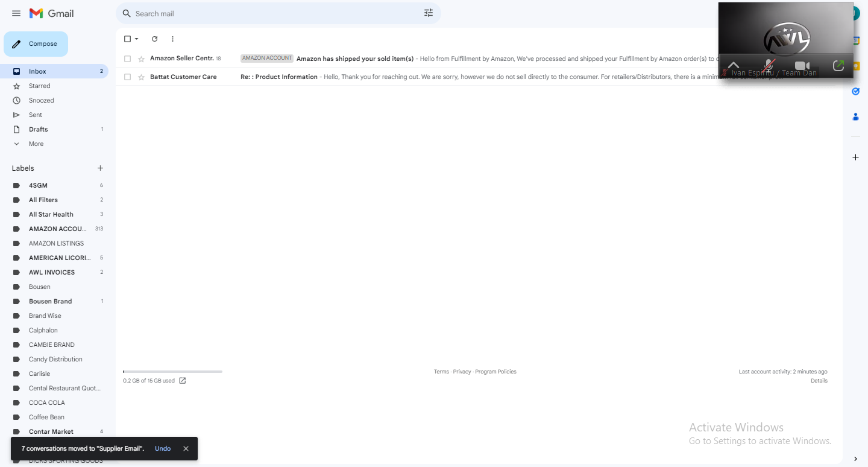Open Tasks in the side panel

click(x=855, y=91)
